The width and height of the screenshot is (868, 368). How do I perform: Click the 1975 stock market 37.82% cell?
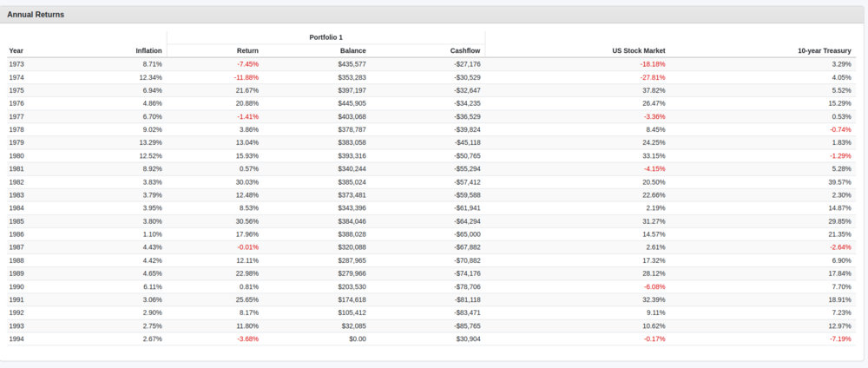point(652,90)
